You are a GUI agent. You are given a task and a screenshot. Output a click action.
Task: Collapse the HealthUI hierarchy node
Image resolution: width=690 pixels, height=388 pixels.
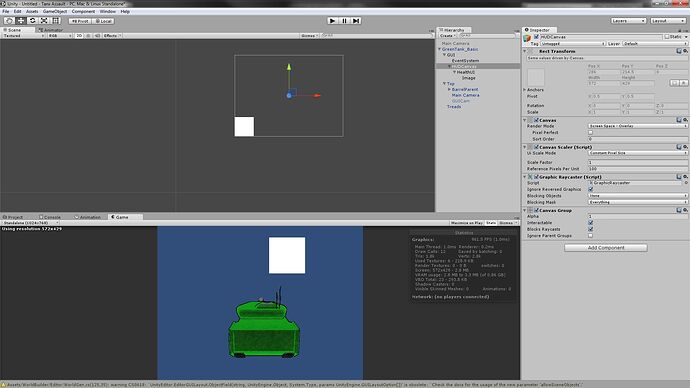pos(454,72)
